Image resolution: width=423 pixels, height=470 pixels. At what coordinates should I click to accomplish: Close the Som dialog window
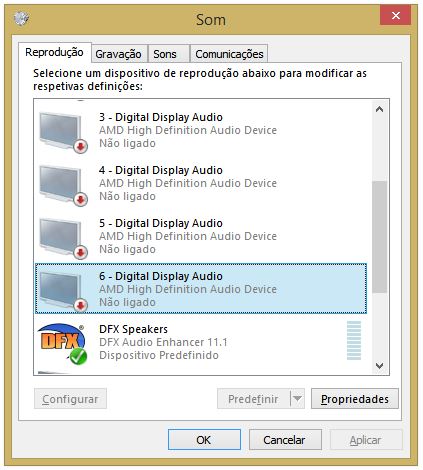tap(395, 16)
